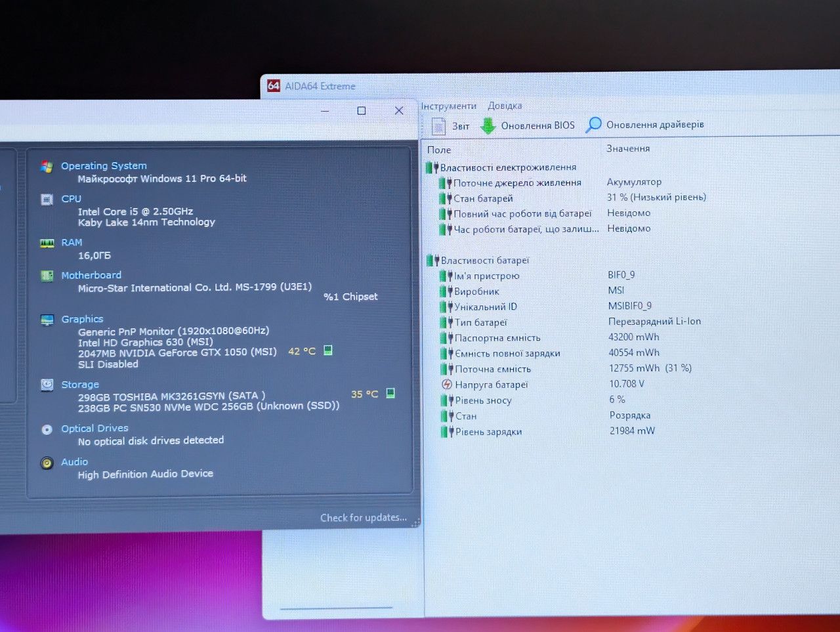The height and width of the screenshot is (632, 840).
Task: Click the Оновлення драйверів magnifier icon
Action: pyautogui.click(x=593, y=124)
